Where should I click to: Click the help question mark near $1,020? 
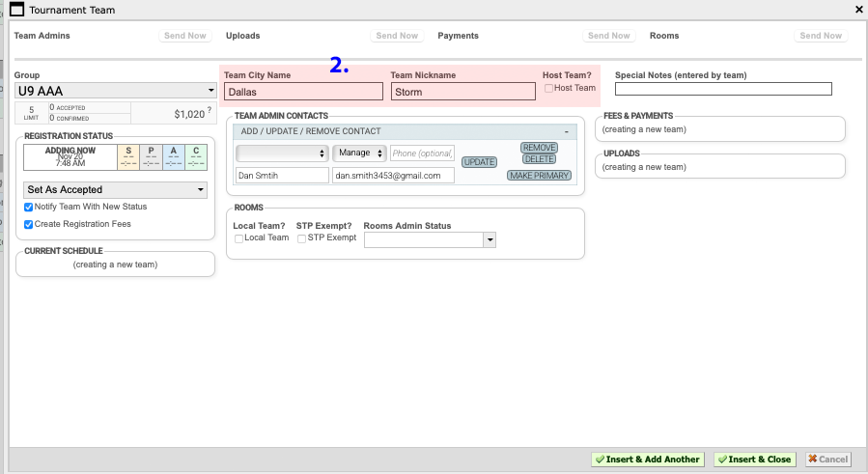[x=210, y=110]
